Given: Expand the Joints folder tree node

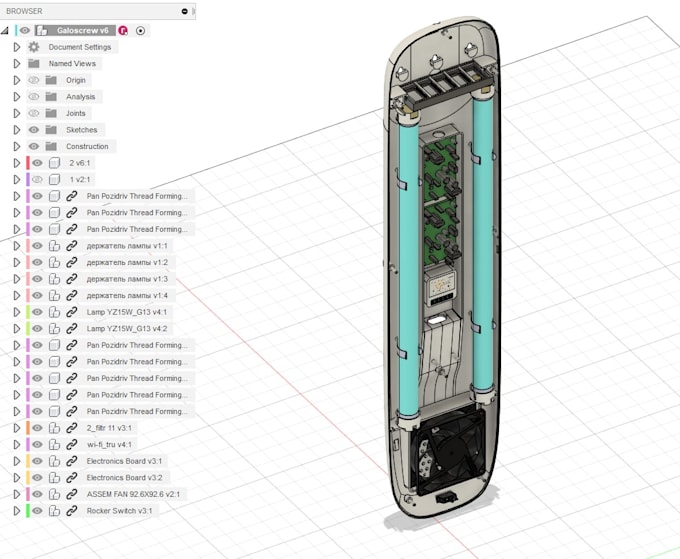Looking at the screenshot, I should pyautogui.click(x=16, y=113).
